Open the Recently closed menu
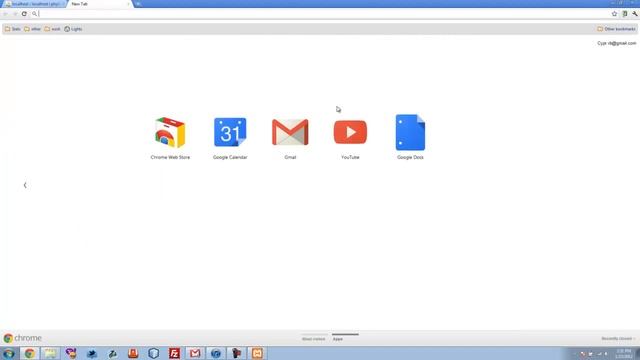 click(x=618, y=338)
